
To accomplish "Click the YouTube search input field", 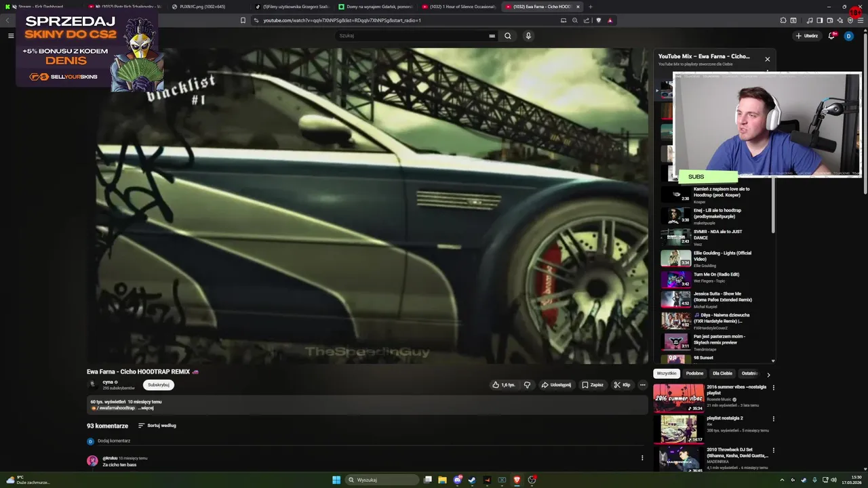I will (412, 36).
